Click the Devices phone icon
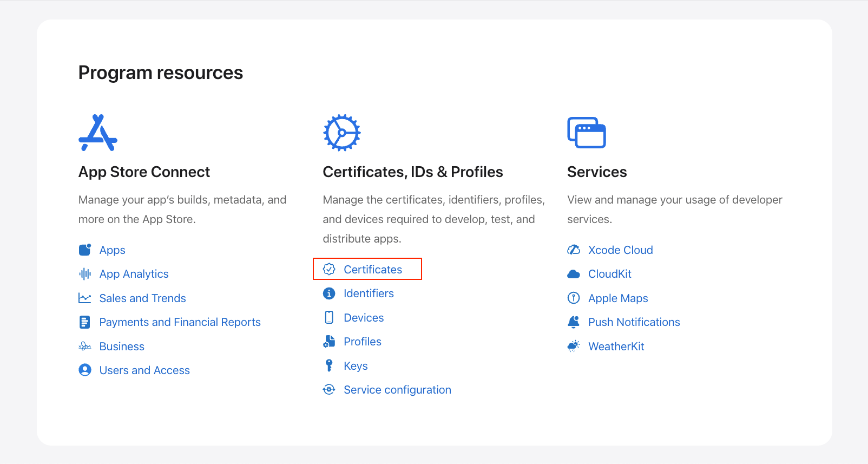868x464 pixels. [x=329, y=317]
